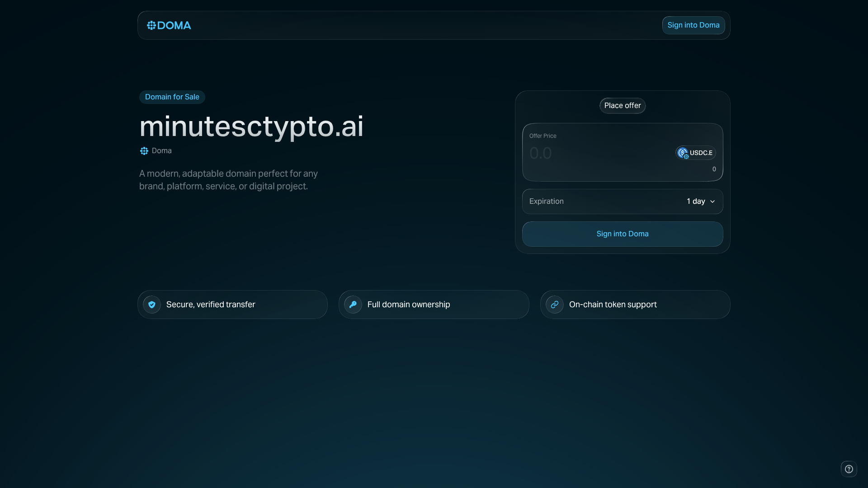Click Sign into Doma in top bar
The width and height of the screenshot is (868, 488).
[693, 25]
